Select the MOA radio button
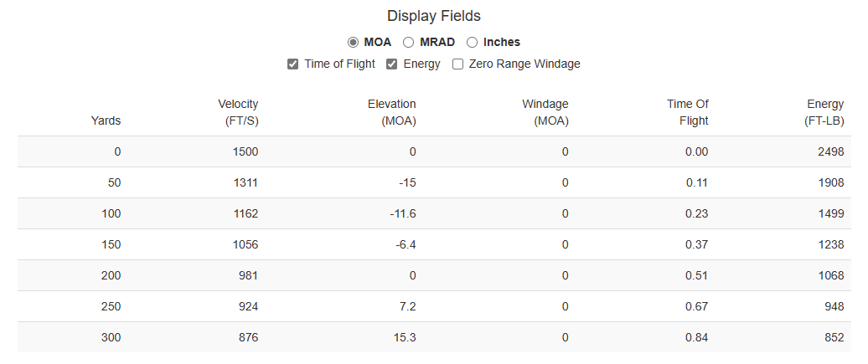Viewport: 868px width, 364px height. (x=354, y=42)
